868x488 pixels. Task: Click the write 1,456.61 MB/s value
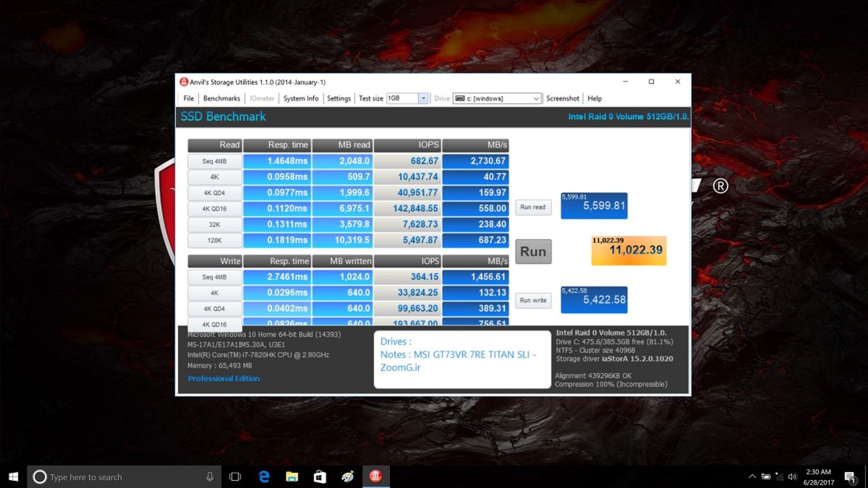pyautogui.click(x=476, y=277)
